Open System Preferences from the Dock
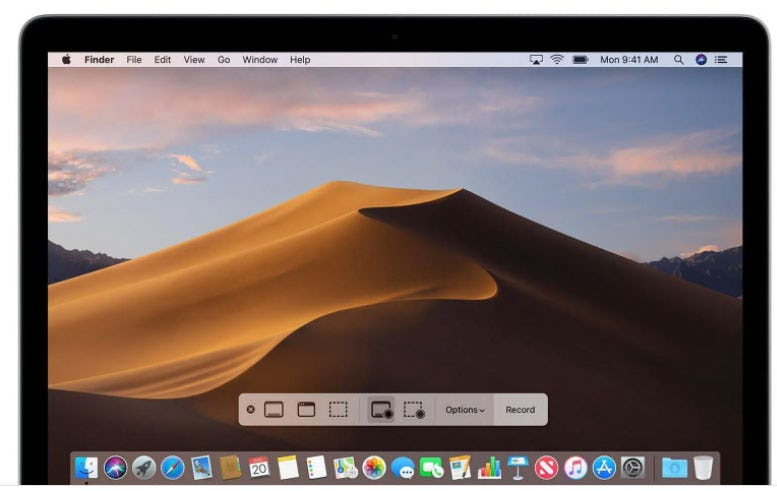 [x=633, y=468]
